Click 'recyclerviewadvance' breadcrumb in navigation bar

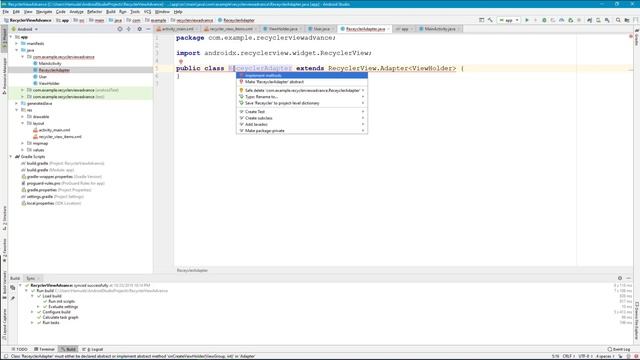[x=194, y=20]
